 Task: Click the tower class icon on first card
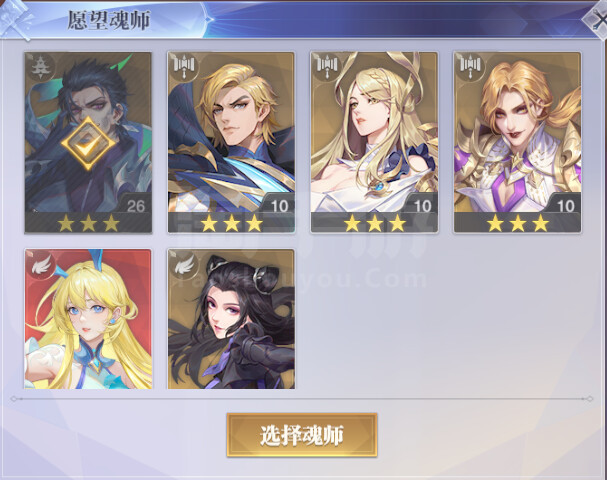pyautogui.click(x=40, y=67)
